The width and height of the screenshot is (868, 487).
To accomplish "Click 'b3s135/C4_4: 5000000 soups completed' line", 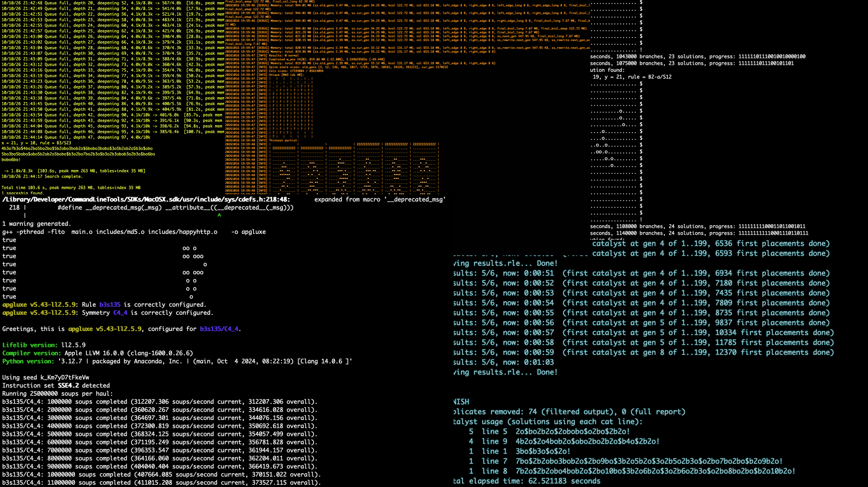I will coord(160,434).
